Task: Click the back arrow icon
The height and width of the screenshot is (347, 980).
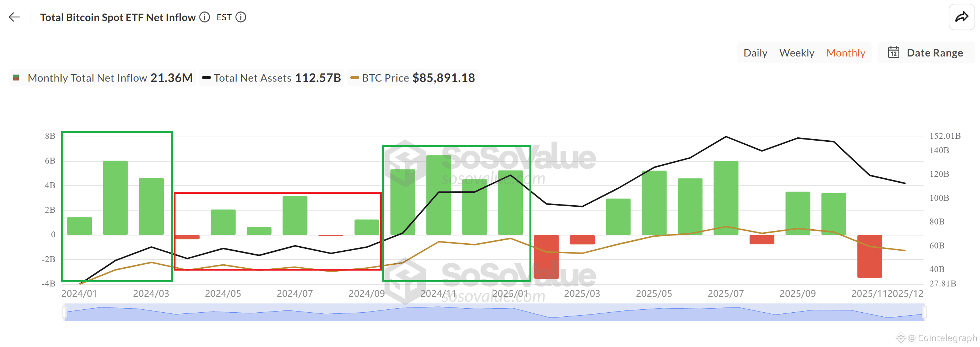Action: [x=14, y=17]
